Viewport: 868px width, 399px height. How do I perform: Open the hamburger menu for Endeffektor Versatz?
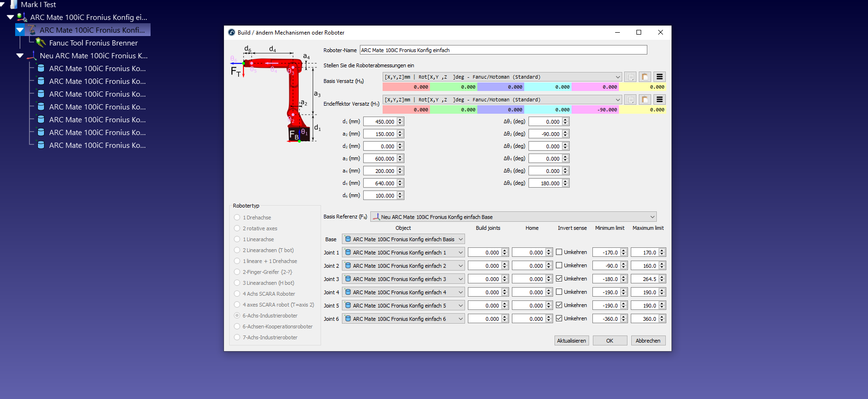pos(659,100)
